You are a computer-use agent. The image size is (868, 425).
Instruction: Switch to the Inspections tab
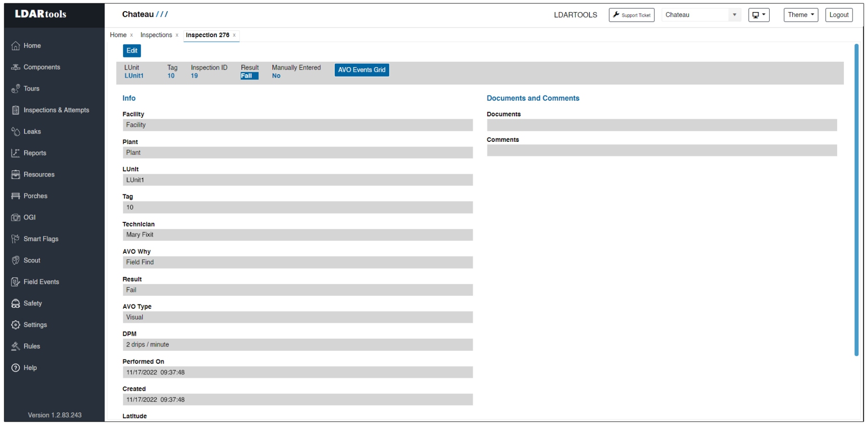156,35
